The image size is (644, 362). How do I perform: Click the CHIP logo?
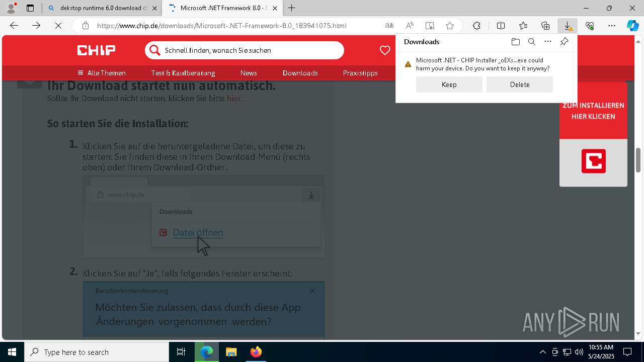(96, 50)
